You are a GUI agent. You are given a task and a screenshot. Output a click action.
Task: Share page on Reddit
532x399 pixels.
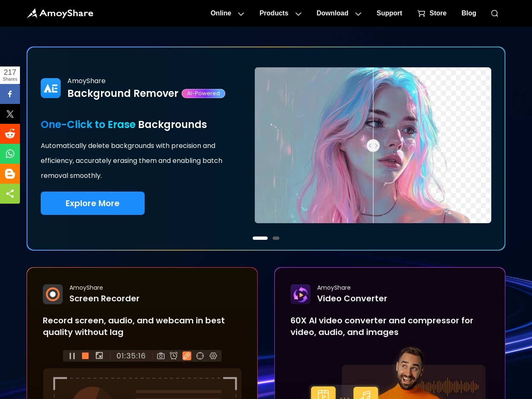click(10, 134)
